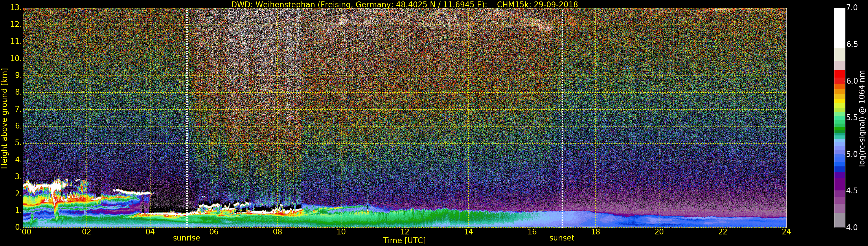This screenshot has width=868, height=246.
Task: Click the 12 tick on the time axis
Action: pos(404,232)
